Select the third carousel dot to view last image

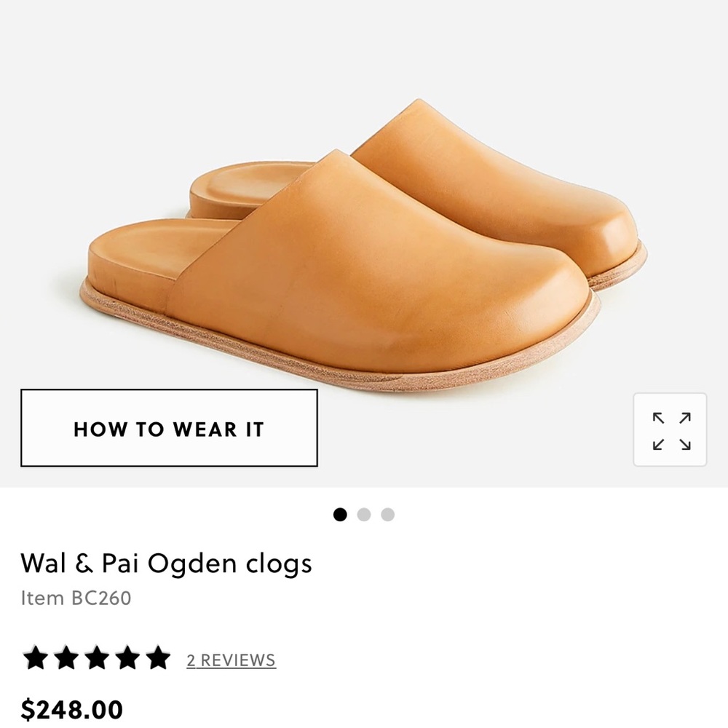tap(388, 515)
